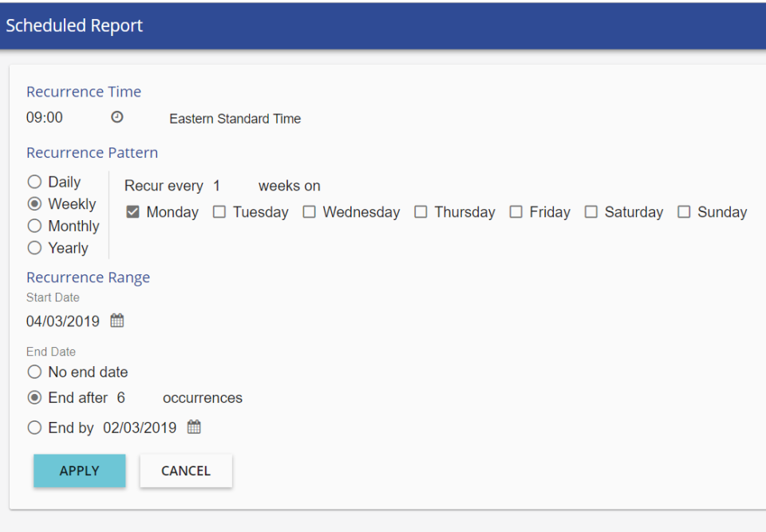The width and height of the screenshot is (766, 532).
Task: Focus the 09:00 recurrence time field
Action: point(64,118)
